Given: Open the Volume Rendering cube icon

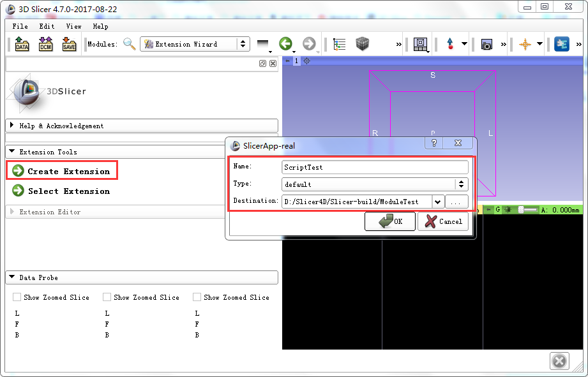Looking at the screenshot, I should click(x=362, y=44).
